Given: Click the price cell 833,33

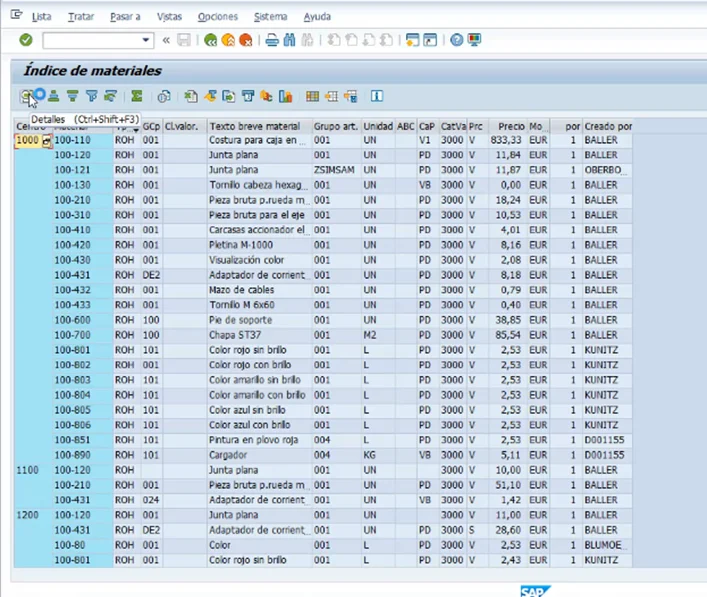Looking at the screenshot, I should click(x=508, y=140).
